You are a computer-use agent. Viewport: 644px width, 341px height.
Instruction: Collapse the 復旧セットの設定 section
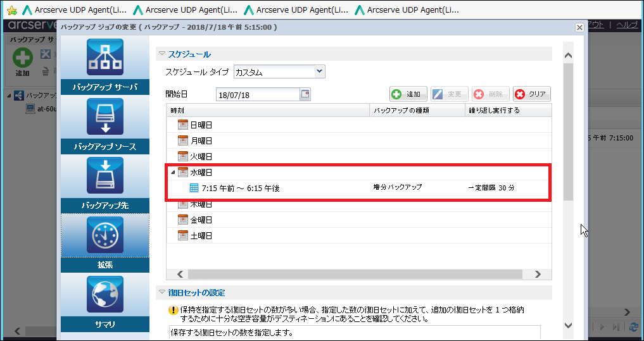(x=162, y=292)
